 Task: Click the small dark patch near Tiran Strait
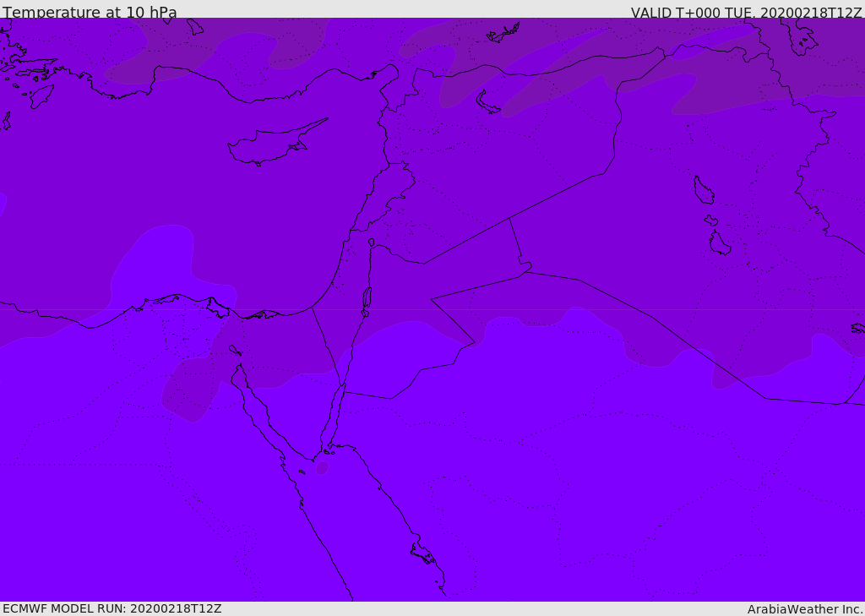coord(322,467)
